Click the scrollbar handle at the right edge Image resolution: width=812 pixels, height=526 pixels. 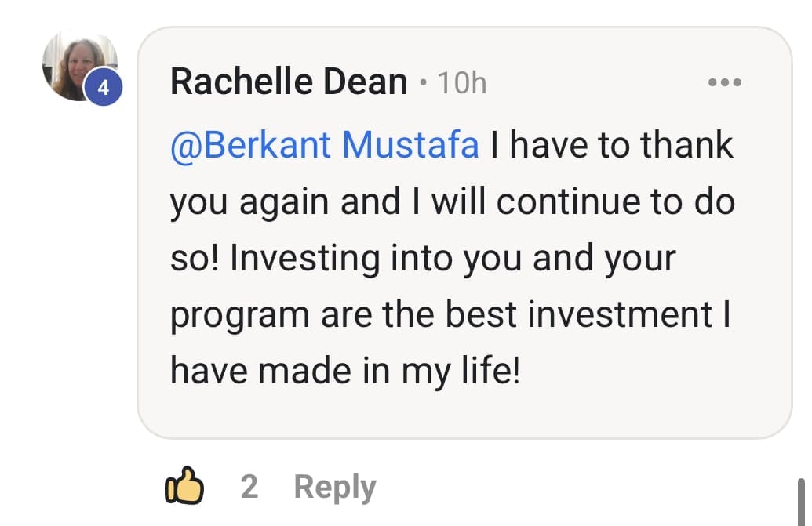[x=801, y=502]
